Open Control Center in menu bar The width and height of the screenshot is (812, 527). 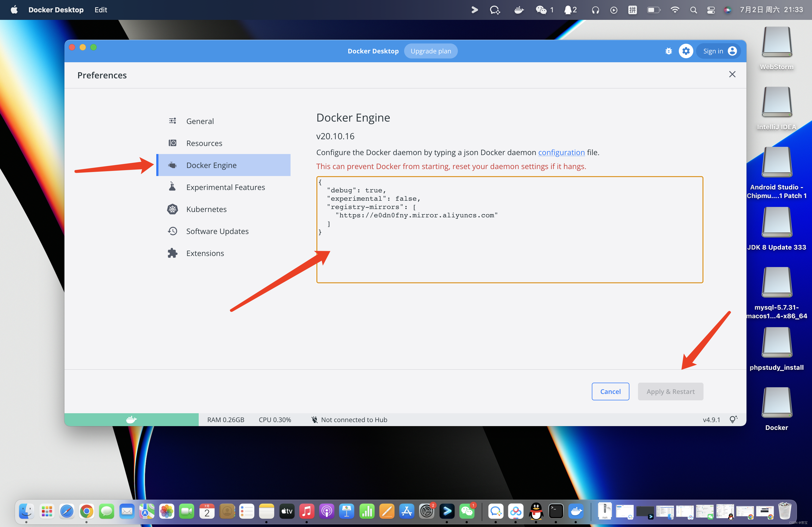[711, 10]
